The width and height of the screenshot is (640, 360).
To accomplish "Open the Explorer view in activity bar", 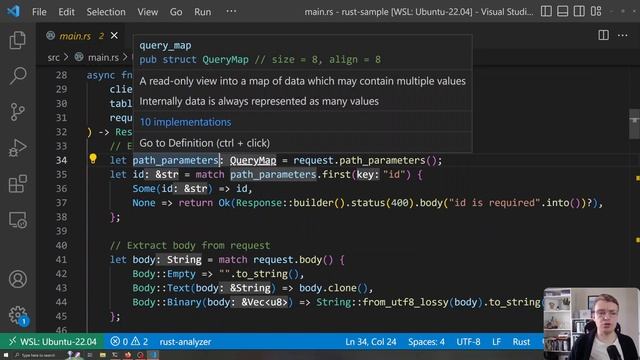I will (18, 40).
